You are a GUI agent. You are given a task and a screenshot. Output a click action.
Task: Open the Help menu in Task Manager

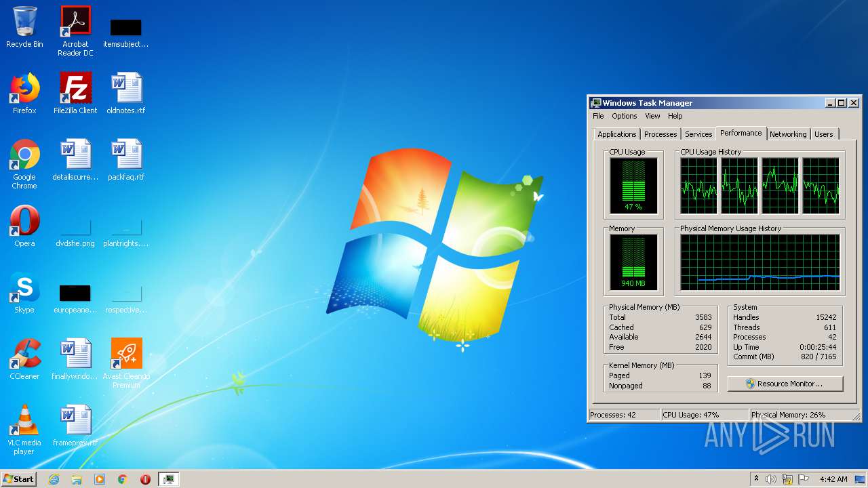(675, 116)
